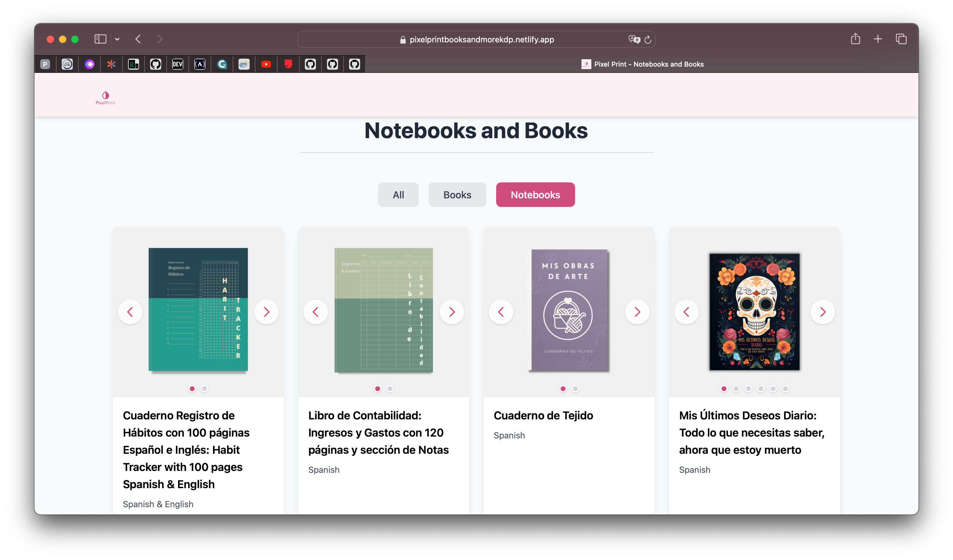953x560 pixels.
Task: Open the sidebar options dropdown arrow
Action: [117, 39]
